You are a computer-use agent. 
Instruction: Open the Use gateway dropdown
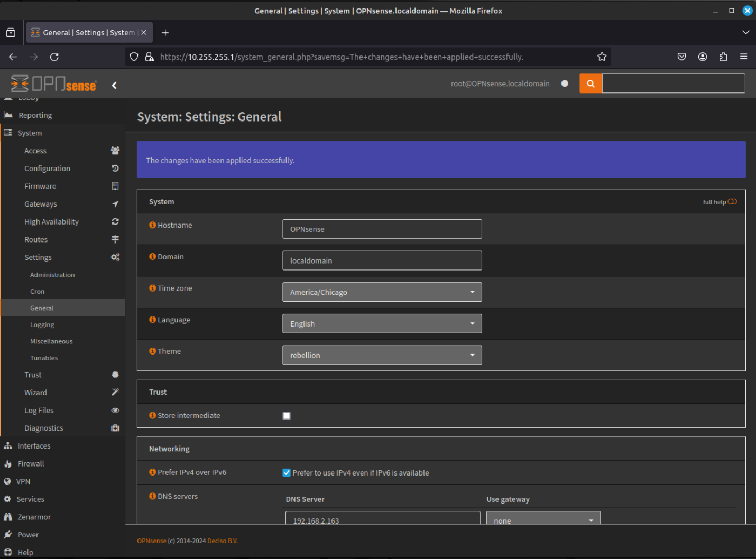coord(543,518)
